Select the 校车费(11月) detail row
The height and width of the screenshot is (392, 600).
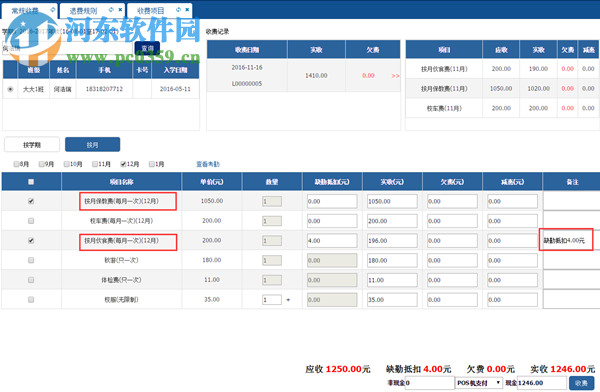coord(502,108)
